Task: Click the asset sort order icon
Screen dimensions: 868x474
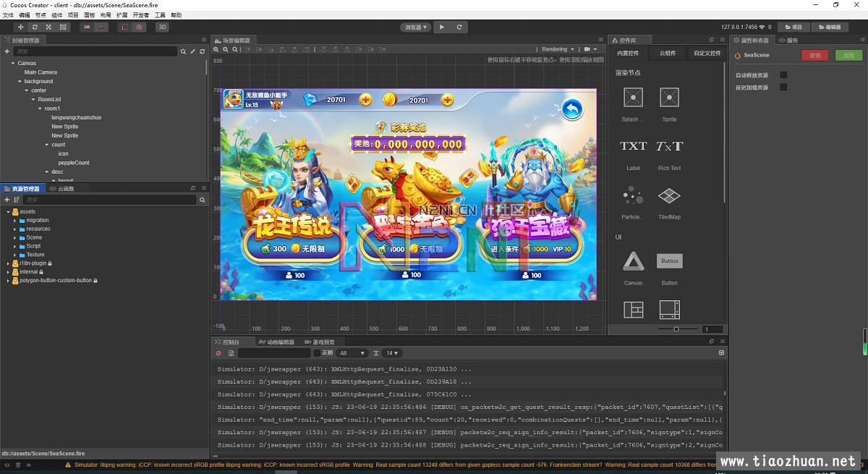Action: coord(17,200)
